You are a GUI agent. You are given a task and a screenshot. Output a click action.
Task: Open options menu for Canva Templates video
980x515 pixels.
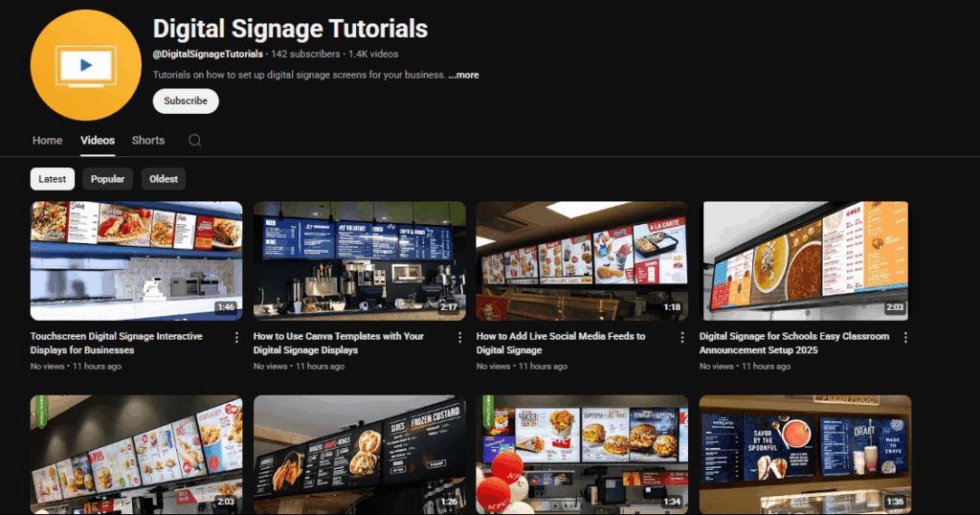coord(460,338)
